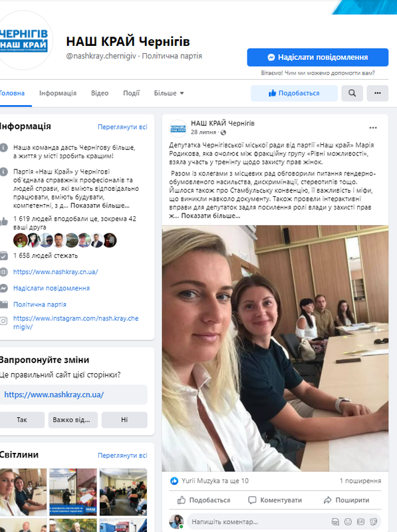Like the page with the Подобається toggle
The width and height of the screenshot is (397, 532).
click(x=294, y=93)
